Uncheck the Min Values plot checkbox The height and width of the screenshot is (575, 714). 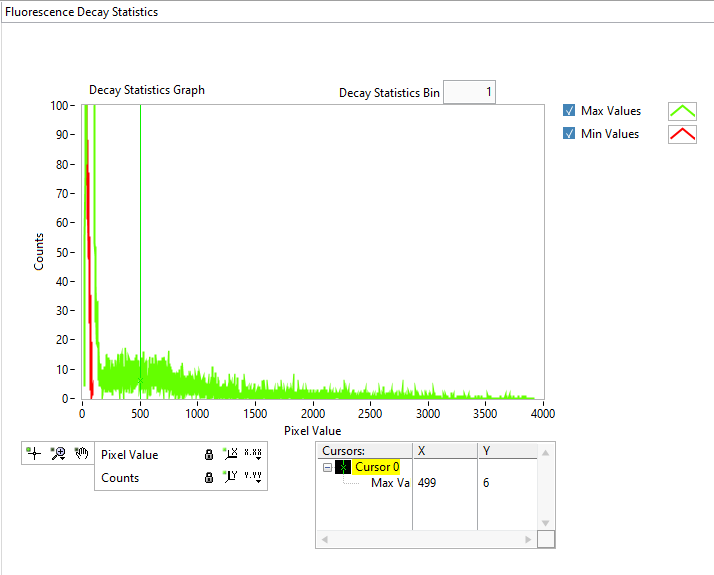point(569,133)
